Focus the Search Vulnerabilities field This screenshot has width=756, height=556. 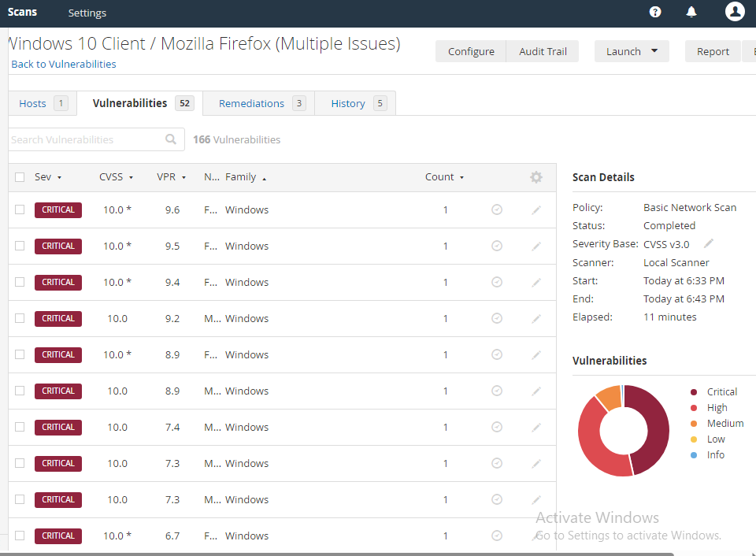click(x=96, y=139)
